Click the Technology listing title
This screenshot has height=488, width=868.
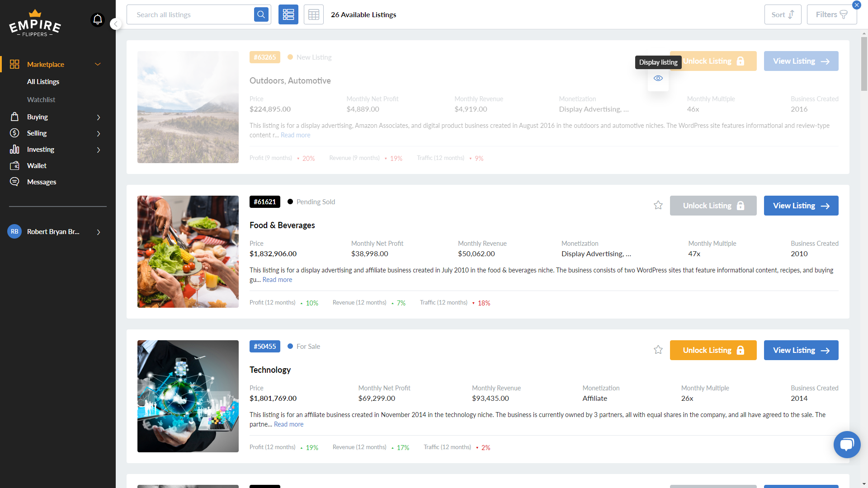click(x=270, y=370)
